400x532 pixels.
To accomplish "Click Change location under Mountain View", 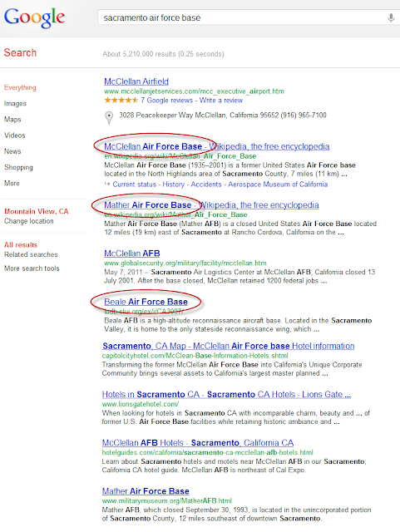I will pos(29,221).
